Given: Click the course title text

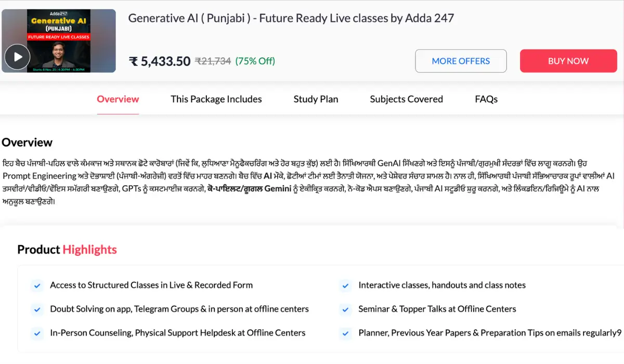Looking at the screenshot, I should [291, 18].
